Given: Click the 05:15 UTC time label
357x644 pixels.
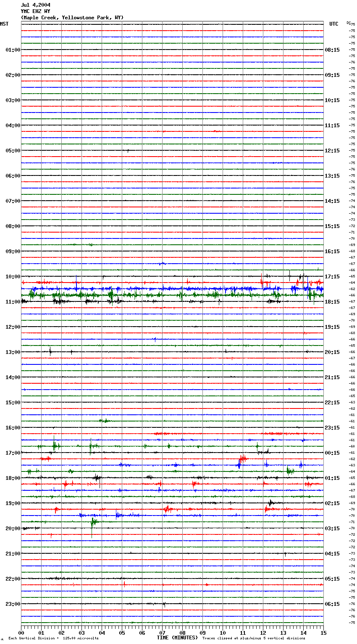Looking at the screenshot, I should [332, 579].
